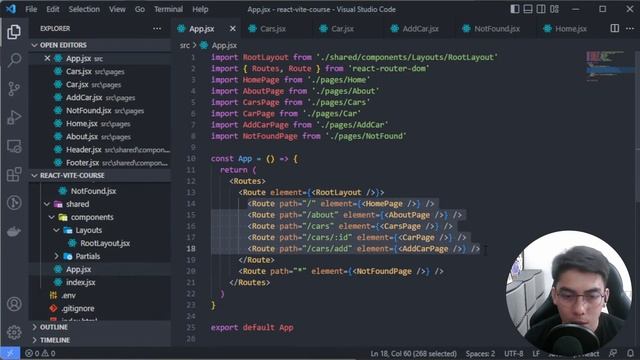Open the Terminal menu

(168, 9)
